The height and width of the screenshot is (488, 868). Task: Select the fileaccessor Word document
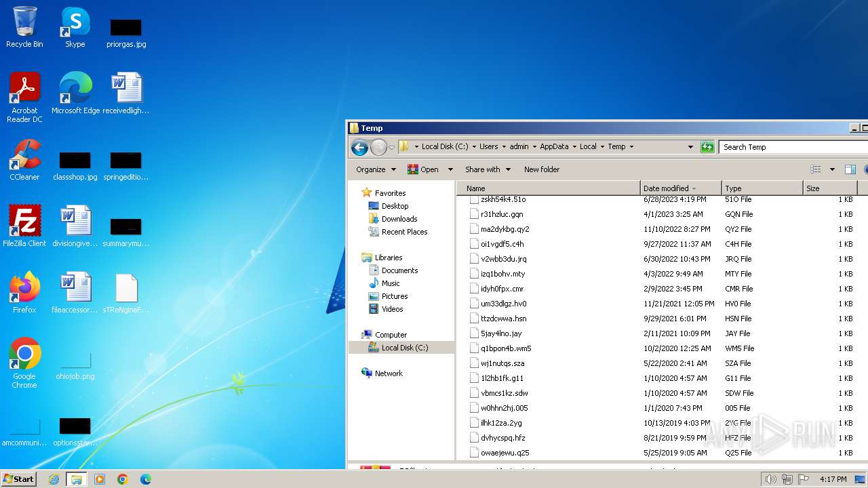[75, 292]
